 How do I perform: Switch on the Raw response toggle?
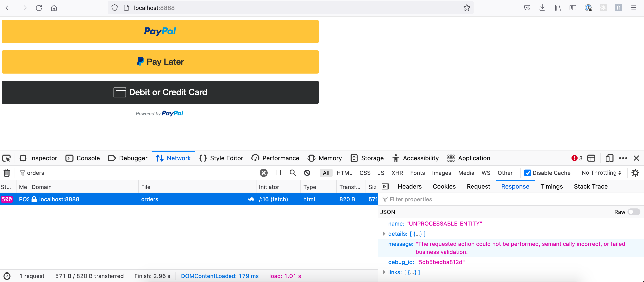coord(634,212)
